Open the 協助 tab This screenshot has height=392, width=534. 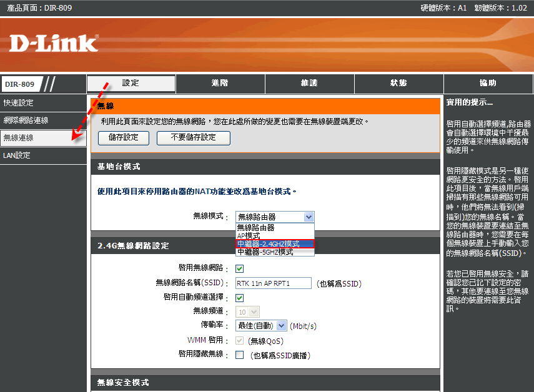(x=488, y=83)
